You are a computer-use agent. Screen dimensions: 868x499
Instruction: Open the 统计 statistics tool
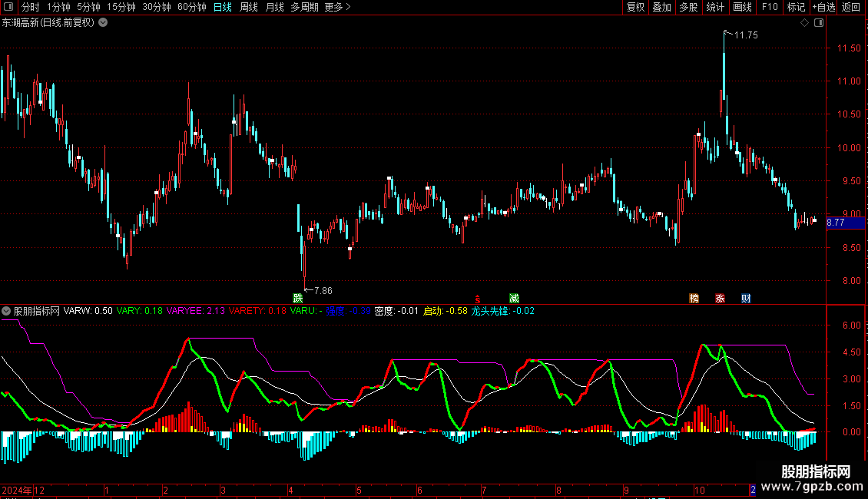[714, 7]
